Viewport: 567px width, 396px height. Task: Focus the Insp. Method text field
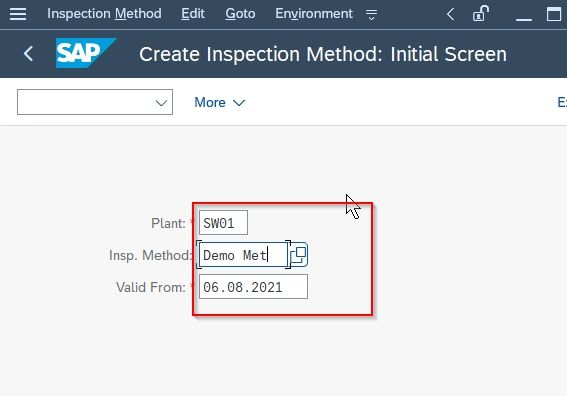[x=243, y=255]
